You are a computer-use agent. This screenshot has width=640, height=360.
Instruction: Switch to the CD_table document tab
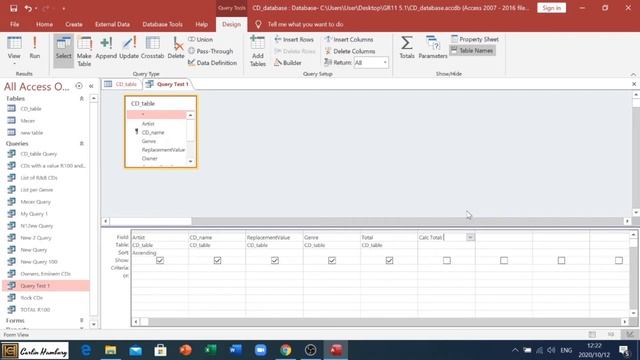121,84
